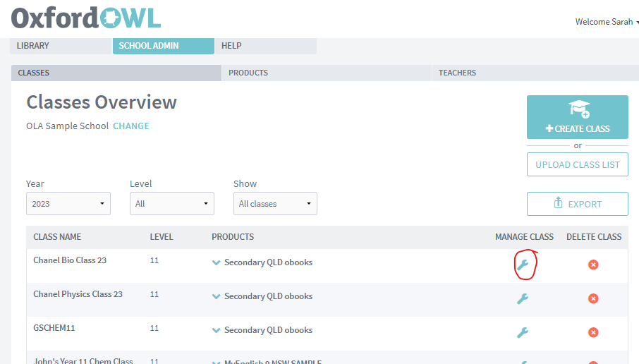Click Secondary QLD obooks in Chanel Physics row
This screenshot has height=364, width=639.
point(268,296)
